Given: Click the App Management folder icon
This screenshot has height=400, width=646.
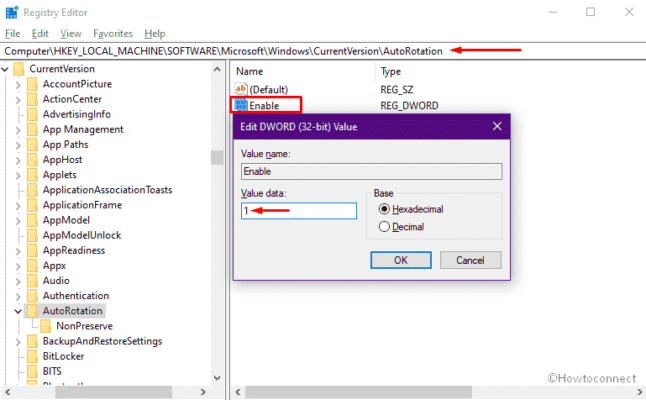Looking at the screenshot, I should (x=32, y=129).
